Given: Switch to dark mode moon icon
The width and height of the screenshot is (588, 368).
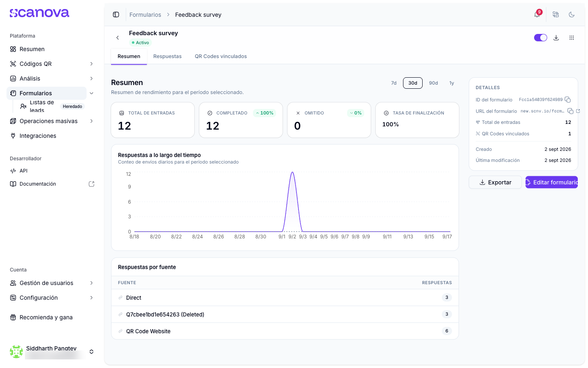Looking at the screenshot, I should click(572, 15).
